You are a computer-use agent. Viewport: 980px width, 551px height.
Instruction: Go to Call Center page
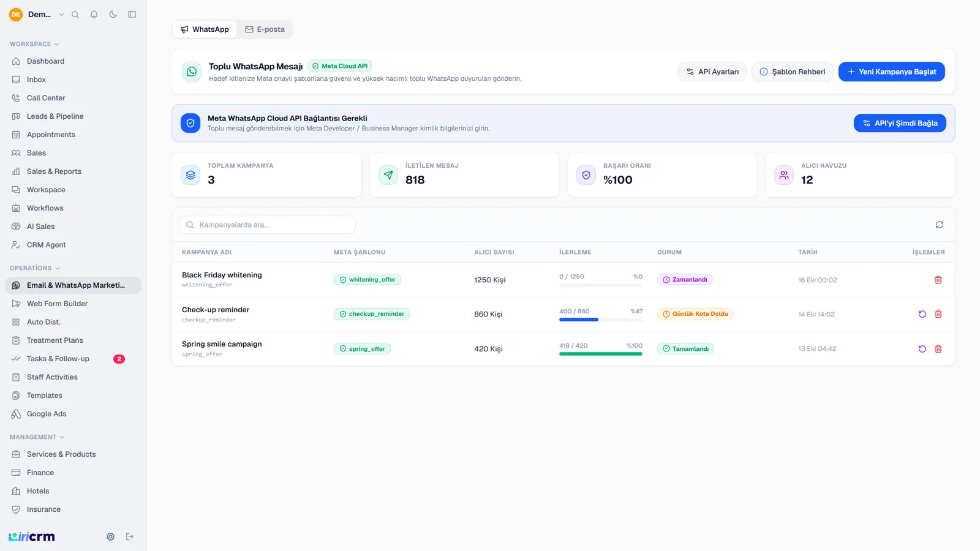tap(73, 98)
